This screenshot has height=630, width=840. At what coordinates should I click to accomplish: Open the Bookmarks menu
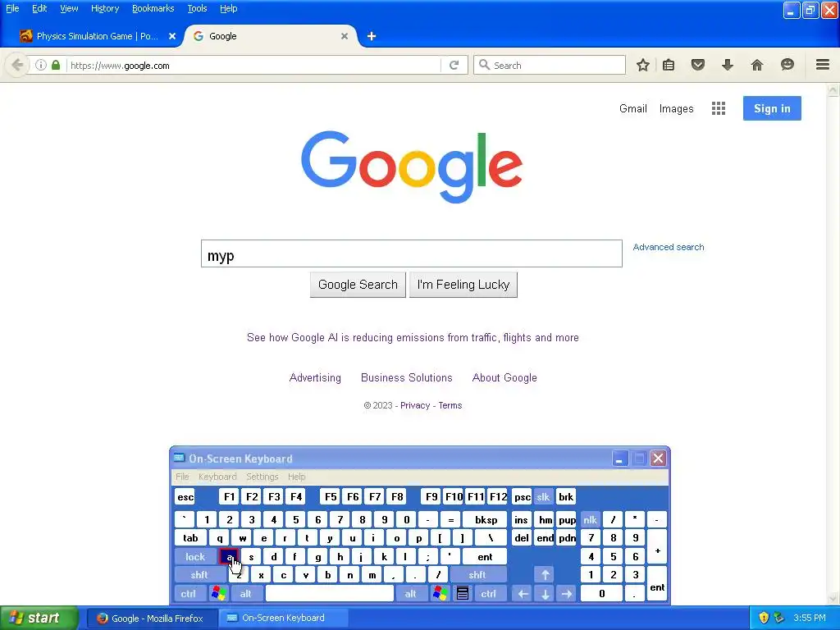tap(153, 8)
